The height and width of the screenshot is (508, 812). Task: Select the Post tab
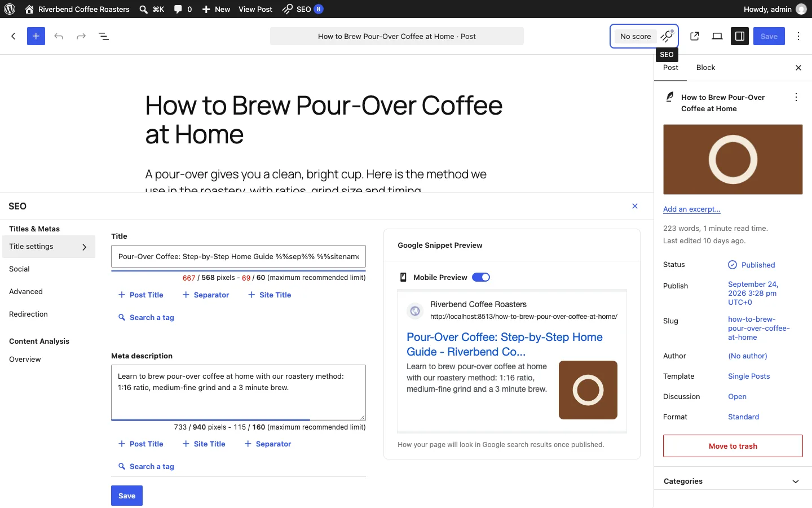(x=670, y=68)
